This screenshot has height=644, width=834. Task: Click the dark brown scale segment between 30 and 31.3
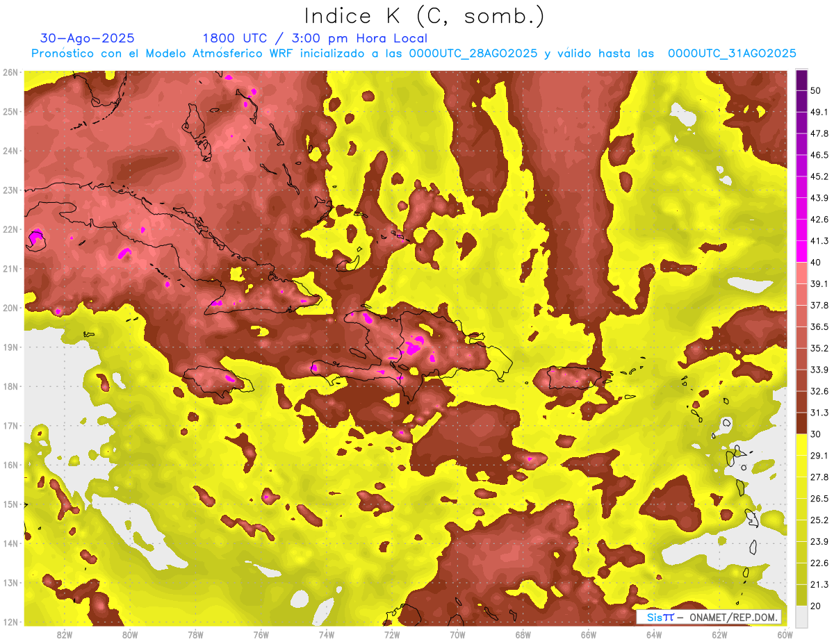tap(801, 423)
